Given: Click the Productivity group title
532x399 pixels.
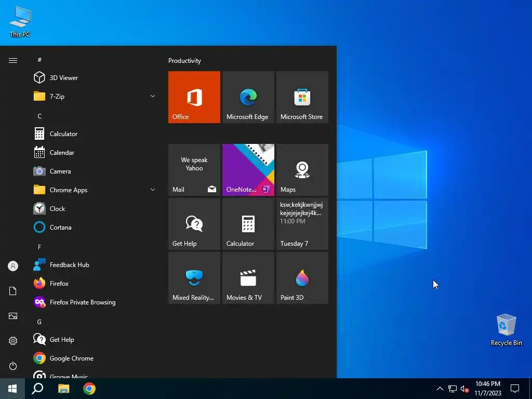Looking at the screenshot, I should (x=184, y=61).
